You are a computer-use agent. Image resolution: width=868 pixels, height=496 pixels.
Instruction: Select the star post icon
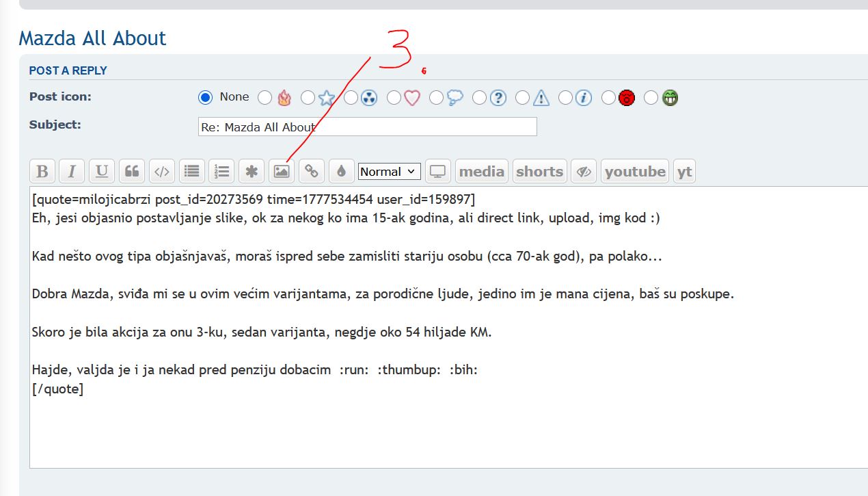tap(308, 98)
